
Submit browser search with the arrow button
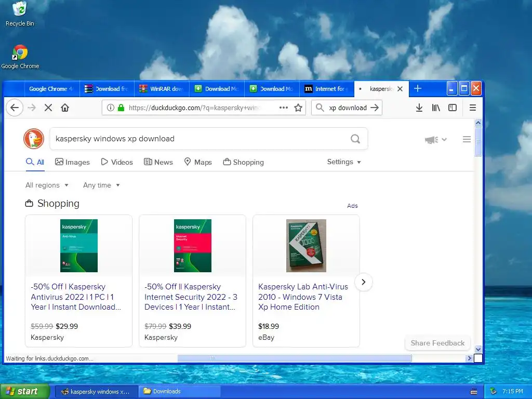pyautogui.click(x=375, y=108)
